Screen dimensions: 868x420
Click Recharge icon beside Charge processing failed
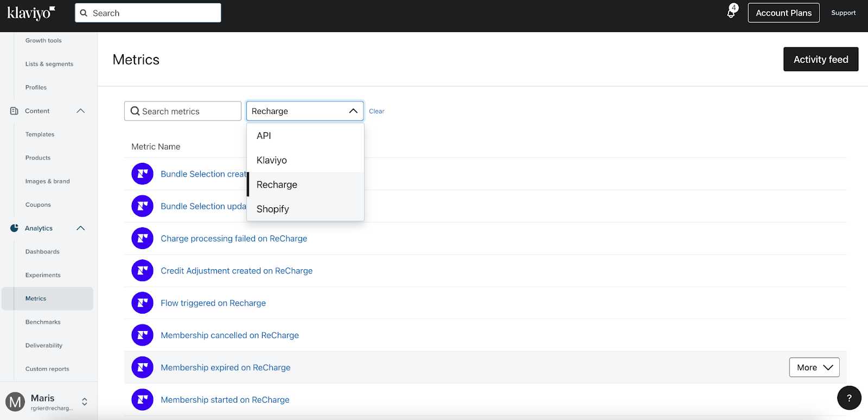[142, 238]
